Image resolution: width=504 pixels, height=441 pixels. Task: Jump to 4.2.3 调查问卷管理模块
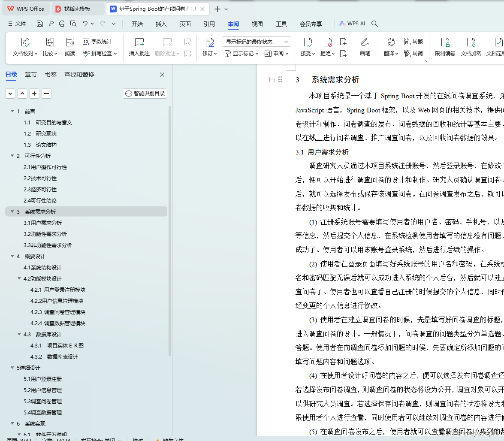tap(58, 312)
